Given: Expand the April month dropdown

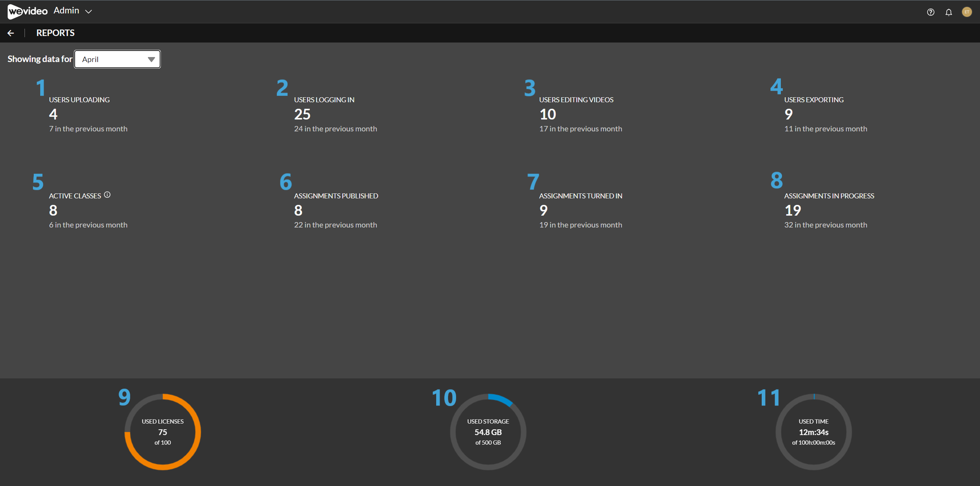Looking at the screenshot, I should pos(117,59).
